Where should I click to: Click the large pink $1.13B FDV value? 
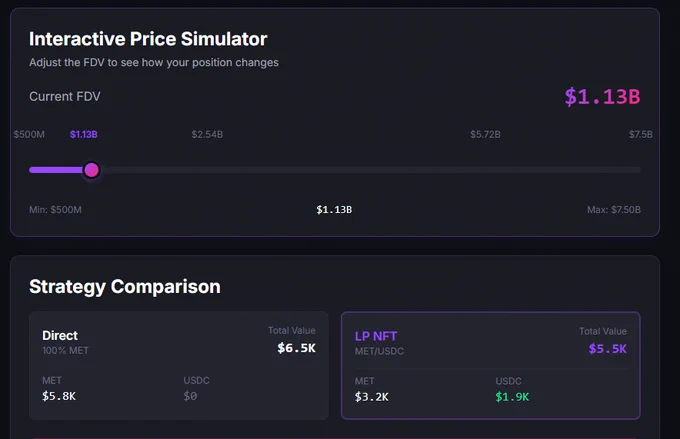[x=602, y=96]
